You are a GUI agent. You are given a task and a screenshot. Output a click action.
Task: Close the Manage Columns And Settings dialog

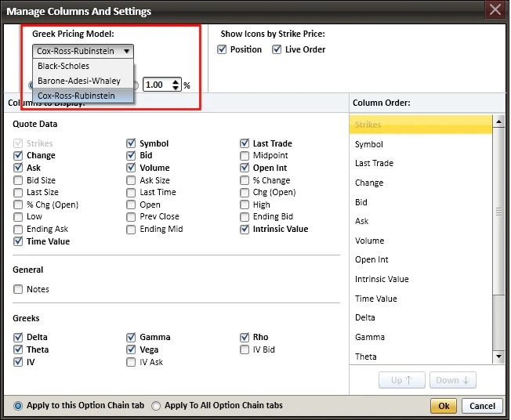click(x=495, y=10)
